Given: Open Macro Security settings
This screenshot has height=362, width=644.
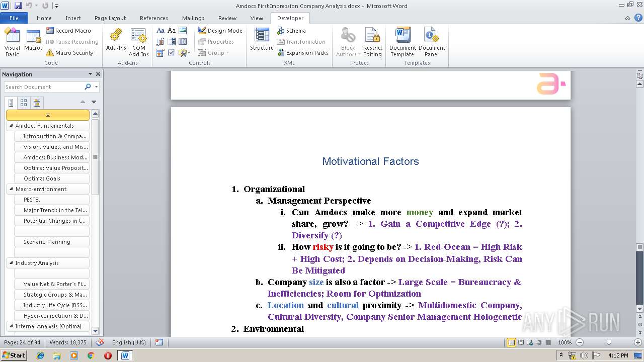Looking at the screenshot, I should pyautogui.click(x=69, y=53).
